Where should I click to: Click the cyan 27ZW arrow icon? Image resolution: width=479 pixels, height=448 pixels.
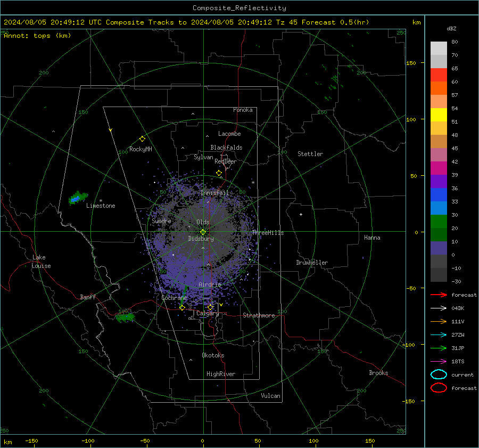point(439,335)
